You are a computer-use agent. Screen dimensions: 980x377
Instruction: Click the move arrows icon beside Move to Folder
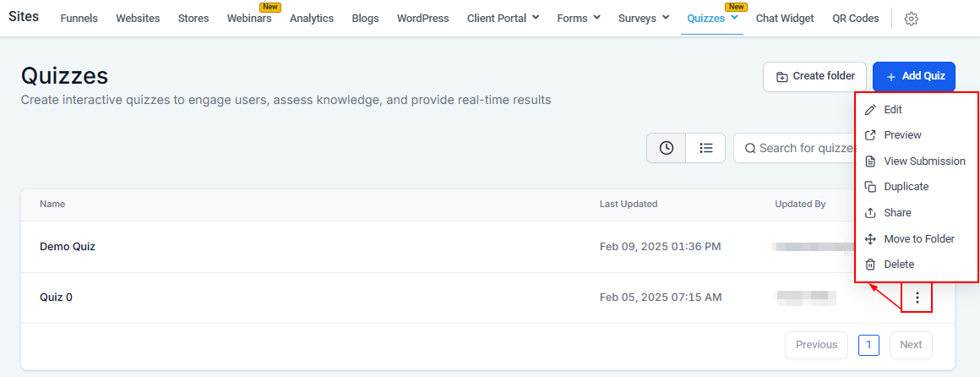pos(870,239)
